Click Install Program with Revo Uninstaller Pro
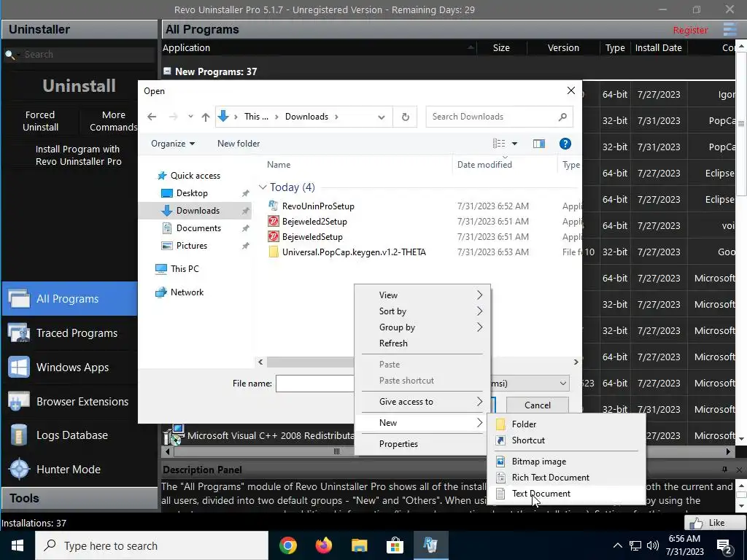The image size is (747, 560). (79, 155)
